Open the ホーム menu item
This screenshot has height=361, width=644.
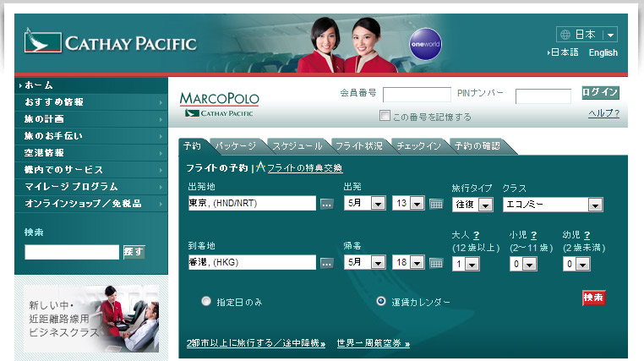pyautogui.click(x=90, y=85)
